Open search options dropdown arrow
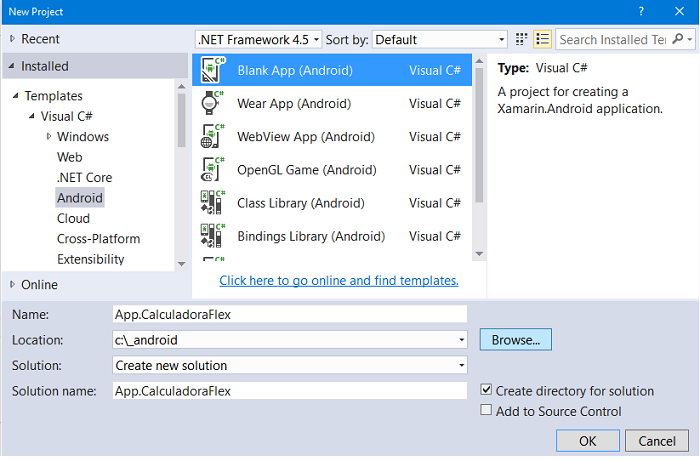 tap(690, 40)
